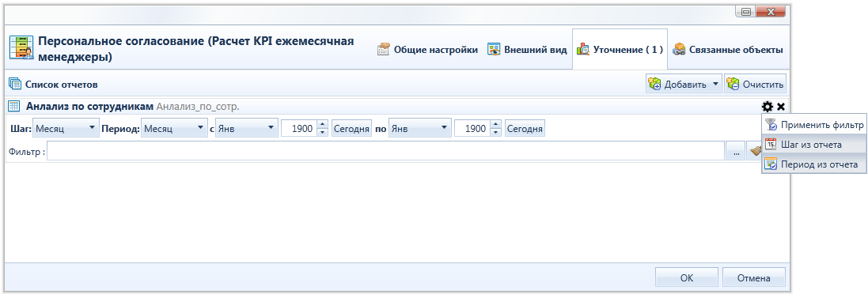
Task: Increase the start year 1900 stepper
Action: click(323, 124)
